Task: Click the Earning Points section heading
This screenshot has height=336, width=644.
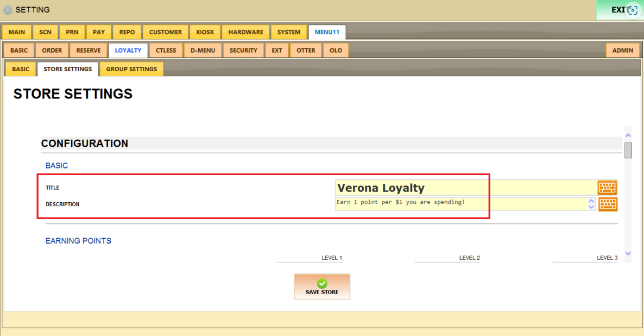Action: pyautogui.click(x=78, y=241)
